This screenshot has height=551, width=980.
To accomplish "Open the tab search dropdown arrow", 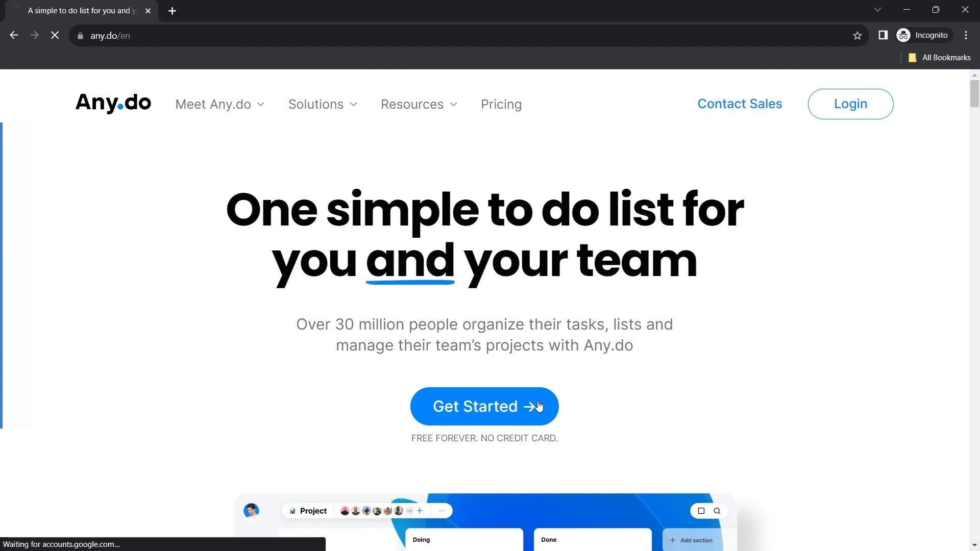I will 877,10.
